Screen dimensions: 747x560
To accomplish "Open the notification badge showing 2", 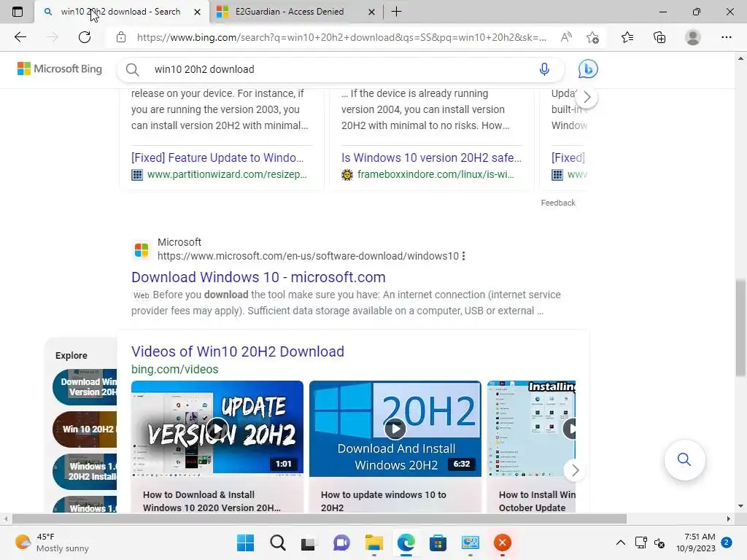I will [727, 542].
